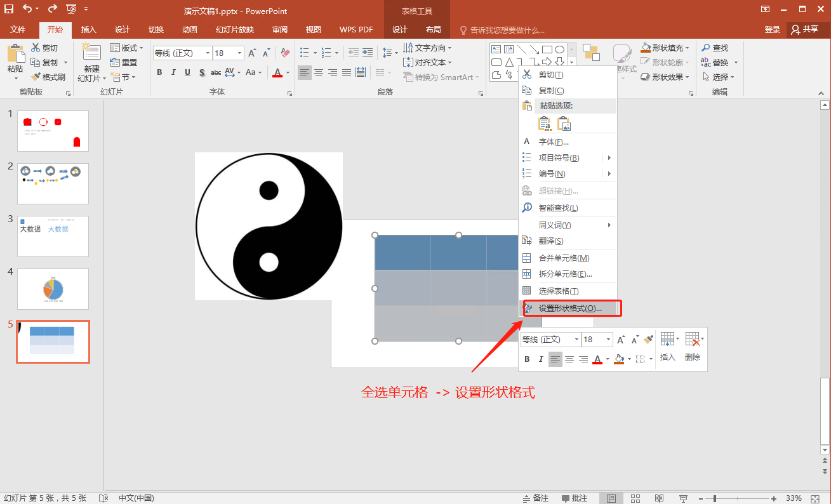Select the oval shape in the shapes gallery
This screenshot has height=504, width=831.
pyautogui.click(x=559, y=49)
